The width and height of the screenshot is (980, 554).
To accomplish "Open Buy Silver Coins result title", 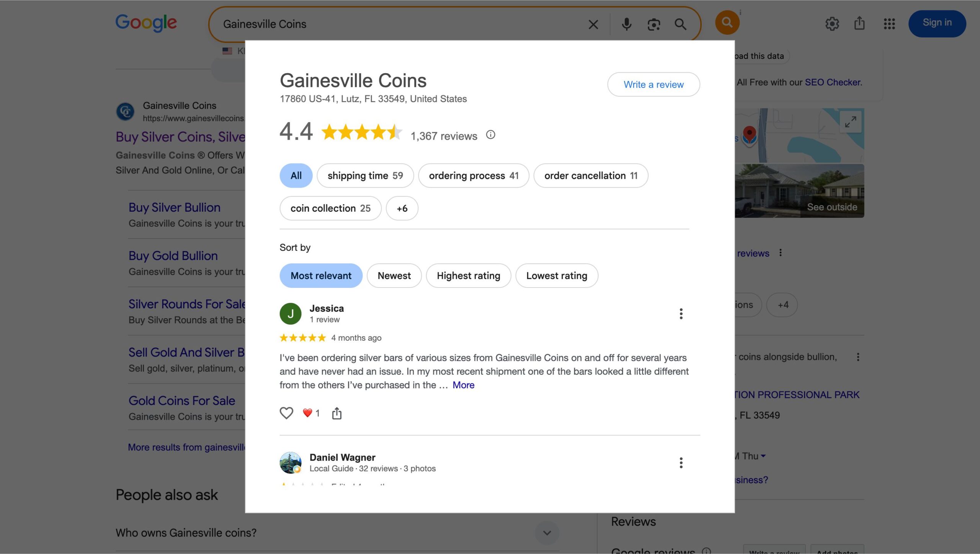I will 180,137.
